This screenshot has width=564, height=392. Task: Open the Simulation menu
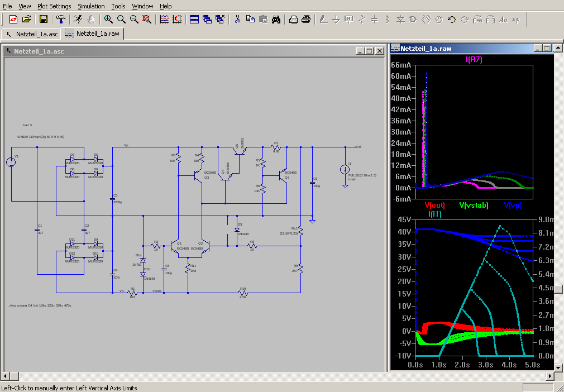[x=91, y=6]
